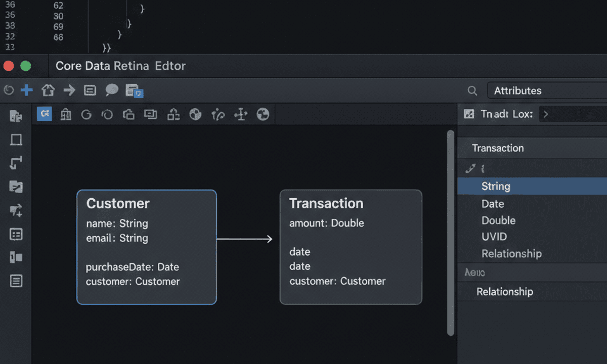Select the Date attribute type

492,204
